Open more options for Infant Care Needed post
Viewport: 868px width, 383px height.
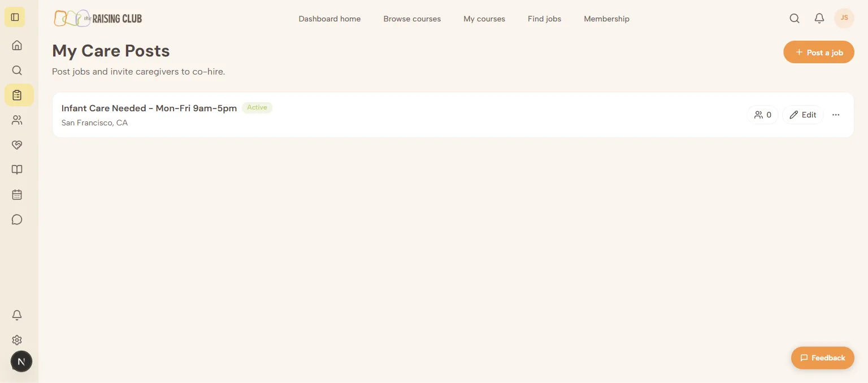click(x=836, y=115)
